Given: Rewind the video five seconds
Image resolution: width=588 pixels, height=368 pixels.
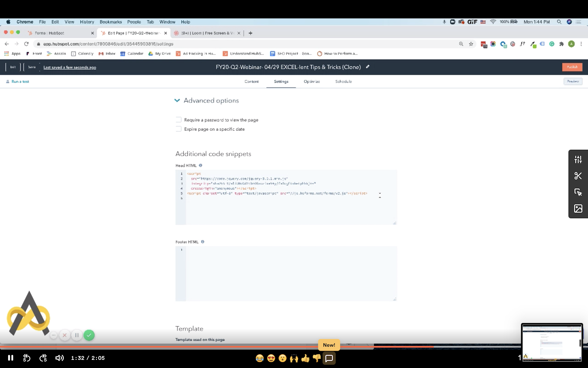Looking at the screenshot, I should click(27, 358).
